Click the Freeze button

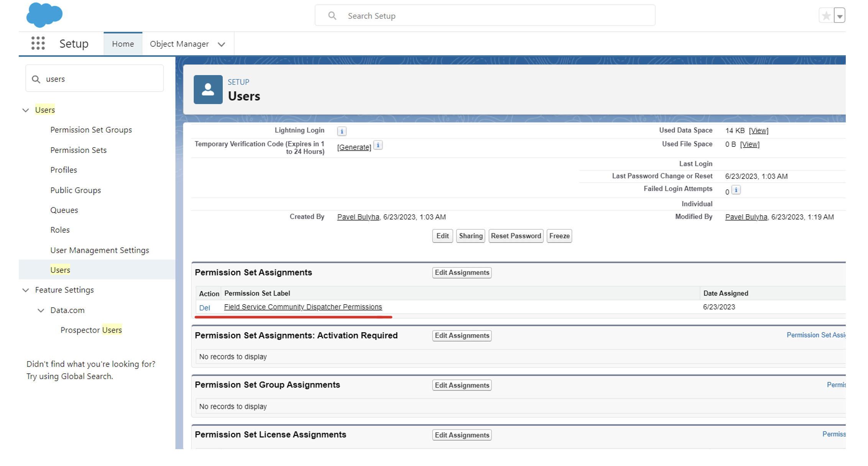click(x=559, y=236)
